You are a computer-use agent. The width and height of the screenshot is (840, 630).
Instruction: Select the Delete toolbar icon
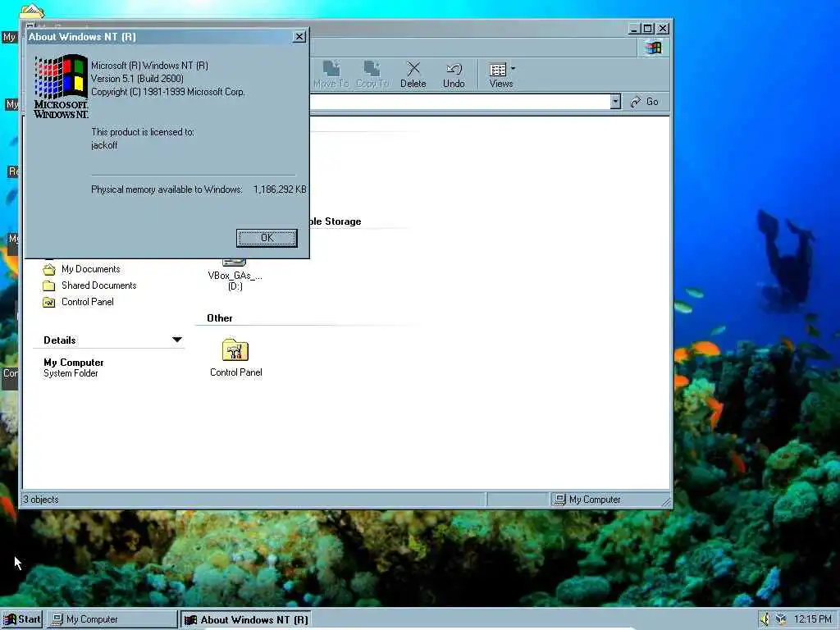[x=413, y=75]
